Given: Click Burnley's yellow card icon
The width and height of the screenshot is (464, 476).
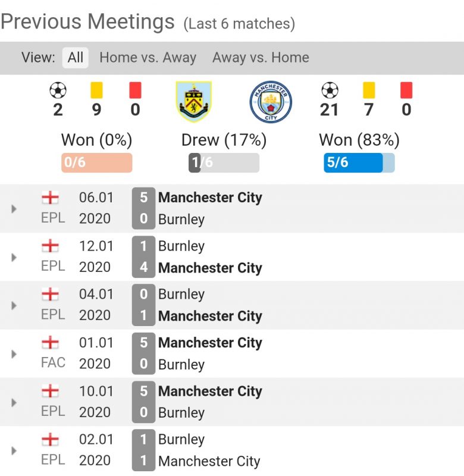Looking at the screenshot, I should tap(96, 90).
